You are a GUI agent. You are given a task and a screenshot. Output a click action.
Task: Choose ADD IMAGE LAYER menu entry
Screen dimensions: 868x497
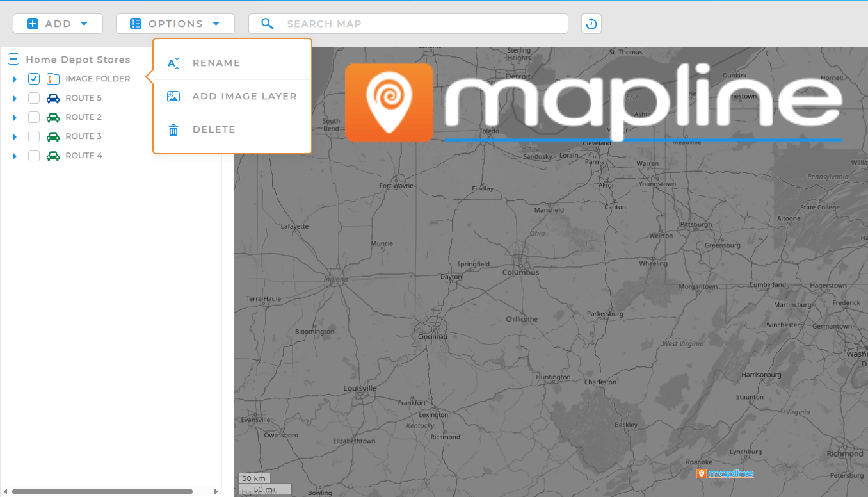232,96
